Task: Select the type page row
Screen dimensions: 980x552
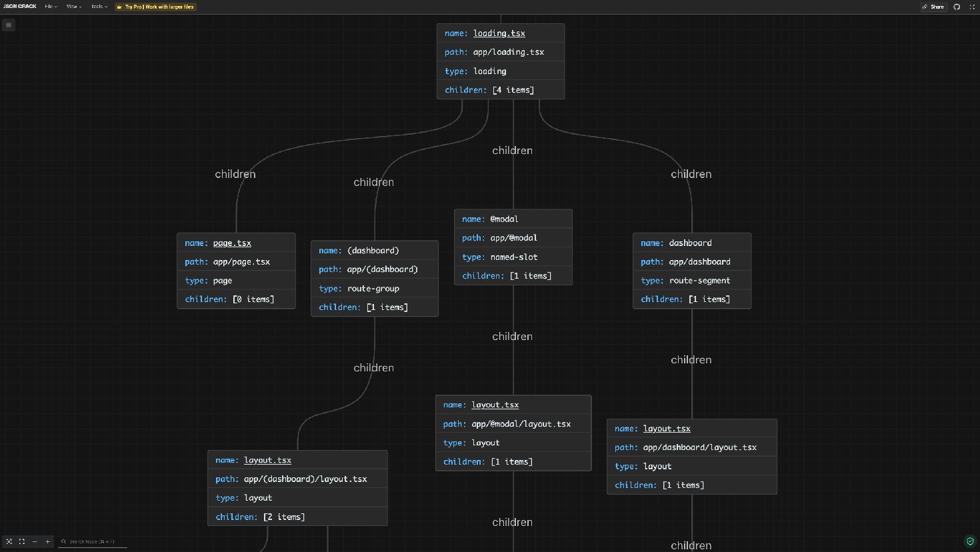Action: click(x=236, y=281)
